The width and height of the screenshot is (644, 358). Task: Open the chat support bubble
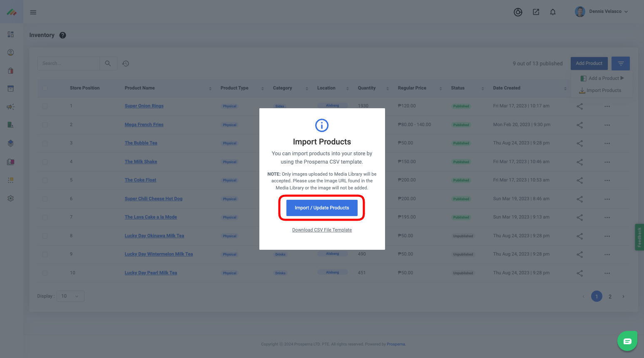tap(627, 341)
